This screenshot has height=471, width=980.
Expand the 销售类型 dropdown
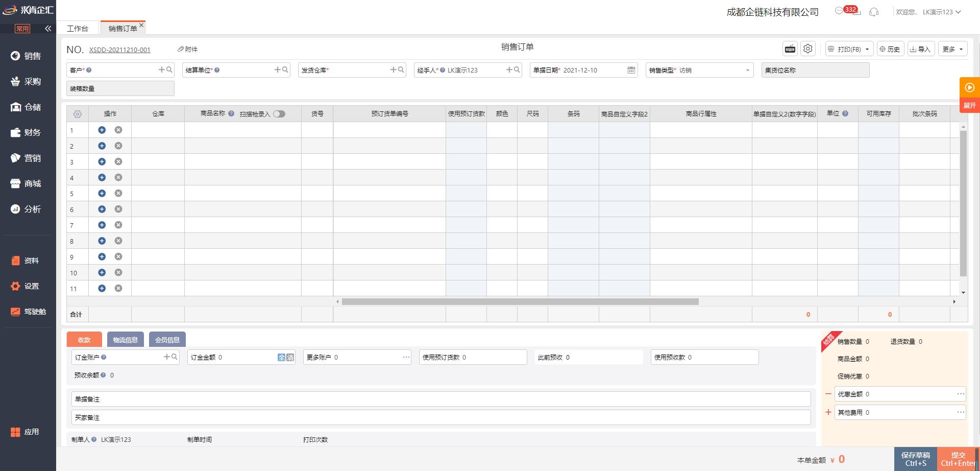[x=747, y=70]
